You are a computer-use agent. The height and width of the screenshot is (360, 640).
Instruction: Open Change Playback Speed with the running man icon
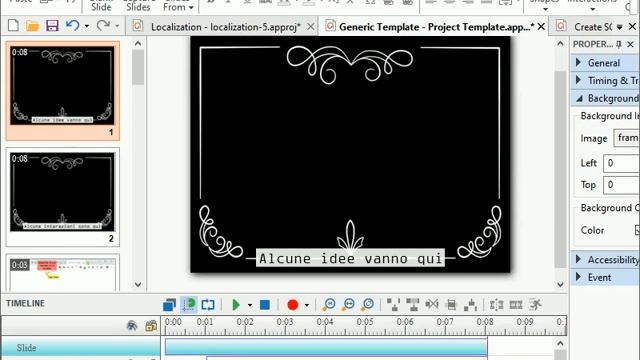(535, 304)
